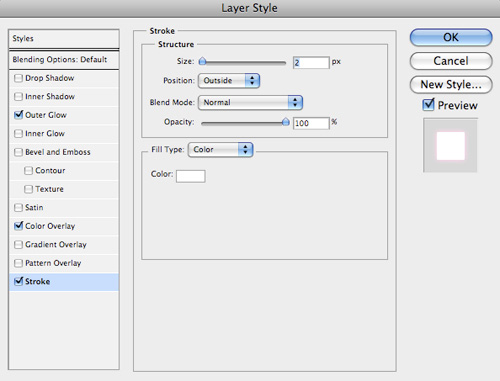The width and height of the screenshot is (500, 381).
Task: Toggle the Preview checkbox
Action: coord(428,105)
